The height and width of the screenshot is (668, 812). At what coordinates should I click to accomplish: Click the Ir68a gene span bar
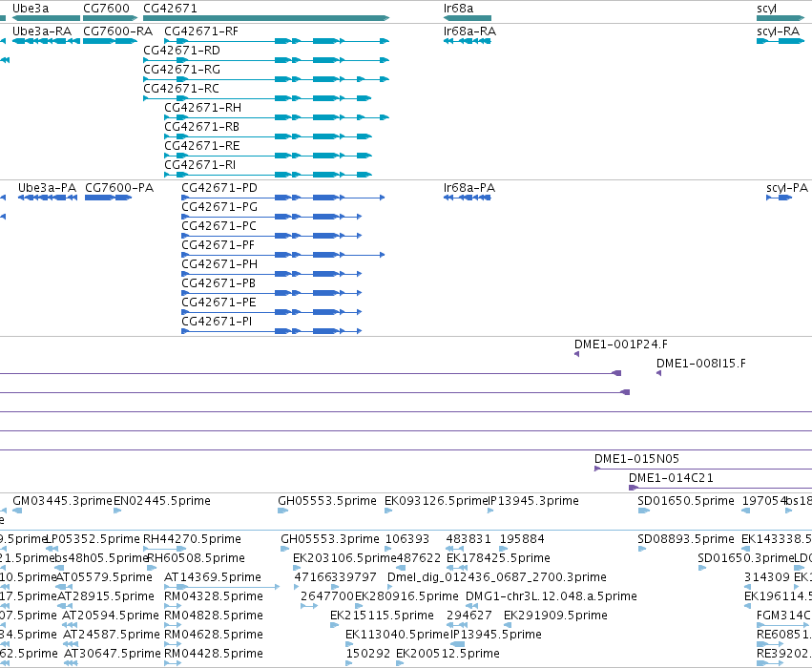pyautogui.click(x=468, y=18)
